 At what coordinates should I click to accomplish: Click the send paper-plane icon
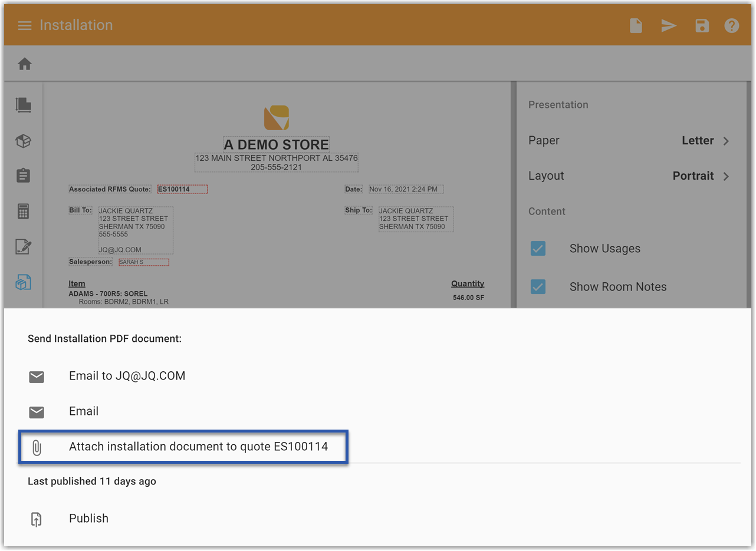(x=669, y=25)
